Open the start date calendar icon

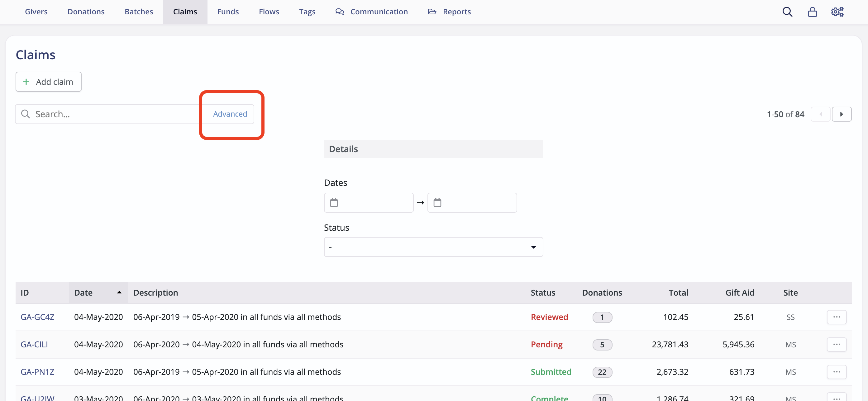point(334,202)
